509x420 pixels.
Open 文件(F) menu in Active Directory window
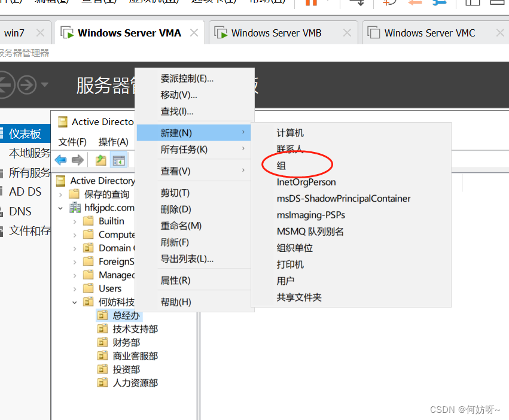coord(72,142)
